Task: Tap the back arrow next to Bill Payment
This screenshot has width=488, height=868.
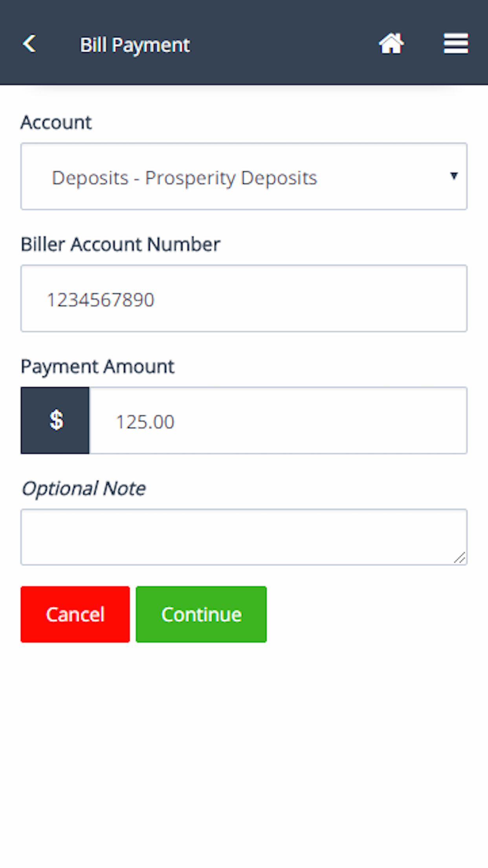Action: [28, 44]
